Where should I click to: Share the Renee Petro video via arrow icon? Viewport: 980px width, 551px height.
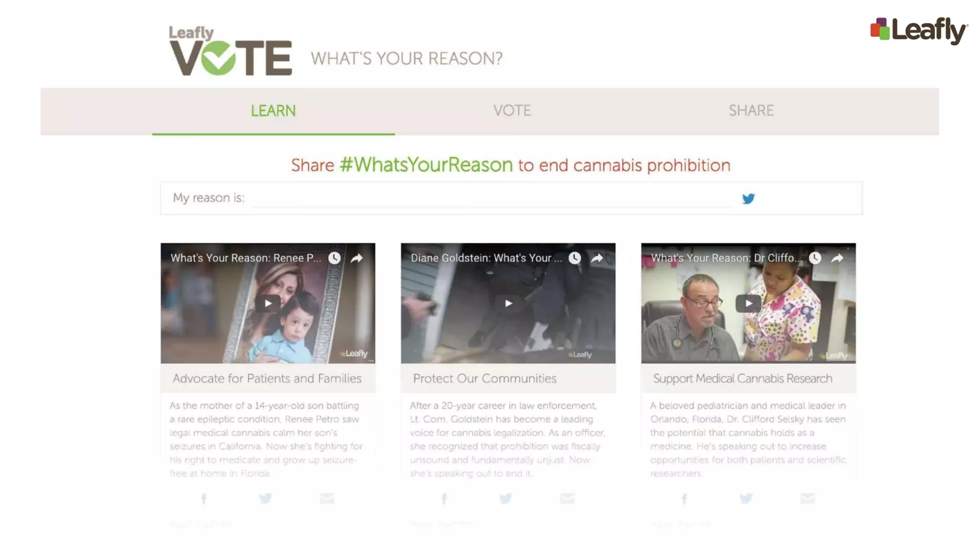coord(356,258)
